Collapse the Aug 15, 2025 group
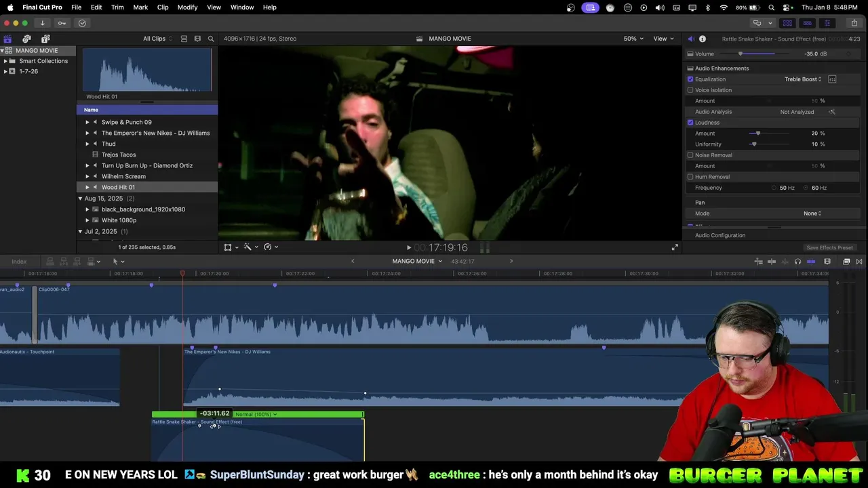Image resolution: width=868 pixels, height=488 pixels. coord(80,199)
